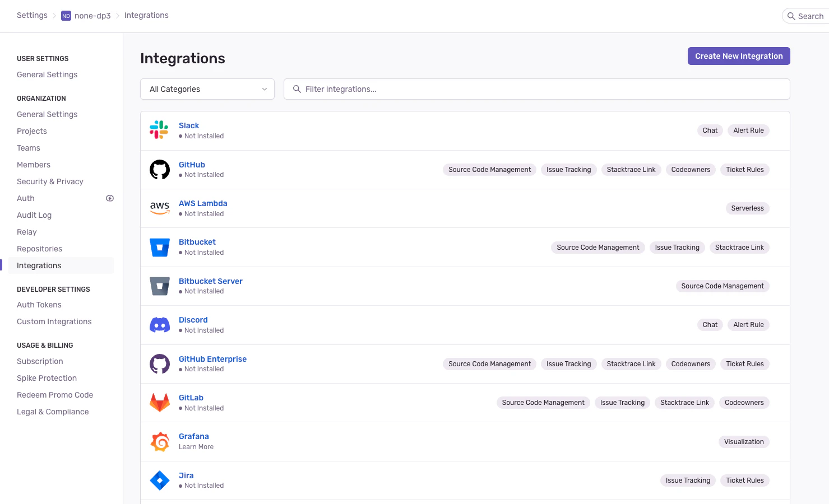
Task: Click the Filter Integrations input field
Action: 537,89
